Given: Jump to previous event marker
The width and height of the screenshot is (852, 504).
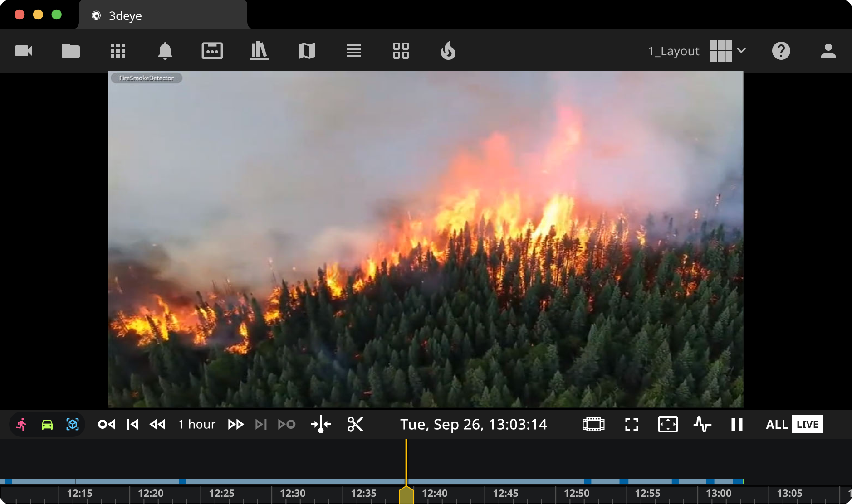Looking at the screenshot, I should coord(107,424).
